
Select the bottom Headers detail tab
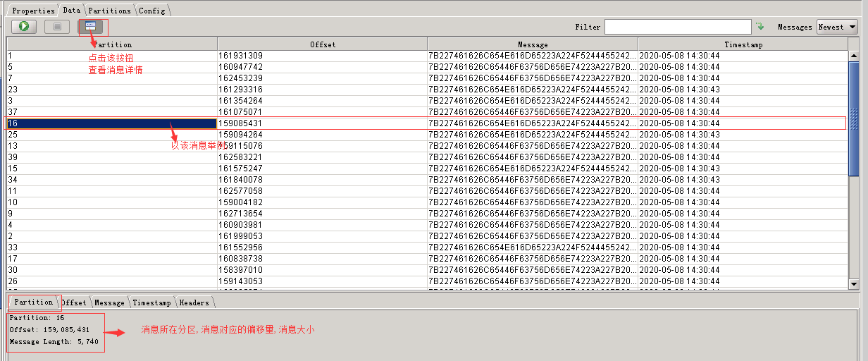194,302
